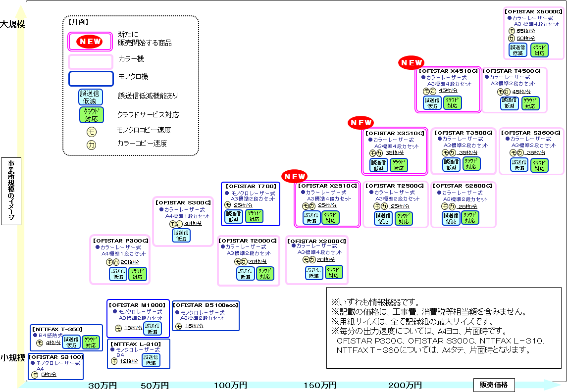Select 誤送信低減 badge on OFISTAR T700
This screenshot has height=392, width=567.
click(x=234, y=216)
